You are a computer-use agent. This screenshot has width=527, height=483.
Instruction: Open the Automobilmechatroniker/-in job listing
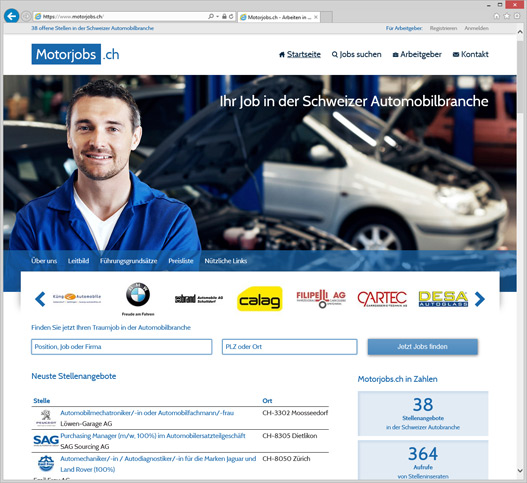click(147, 413)
